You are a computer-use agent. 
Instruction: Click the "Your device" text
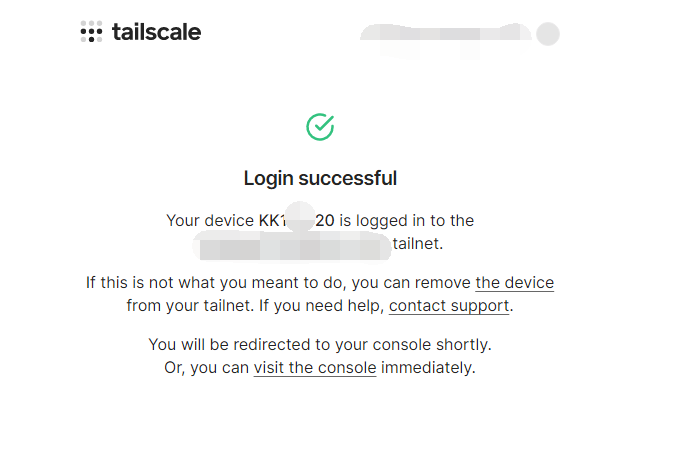tap(210, 221)
